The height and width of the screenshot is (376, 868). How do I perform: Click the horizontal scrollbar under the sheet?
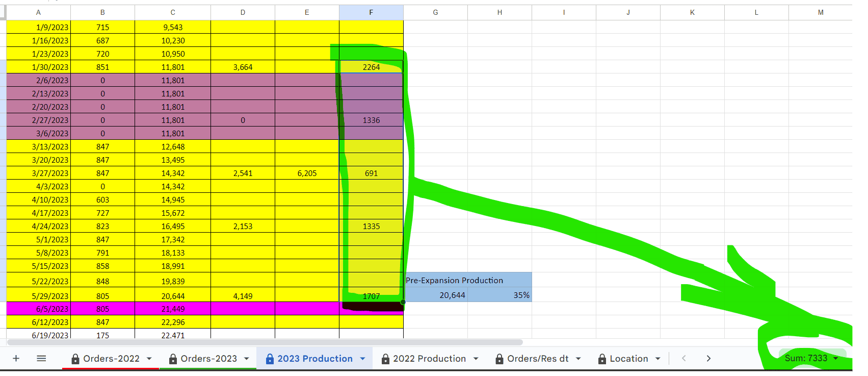click(x=265, y=342)
